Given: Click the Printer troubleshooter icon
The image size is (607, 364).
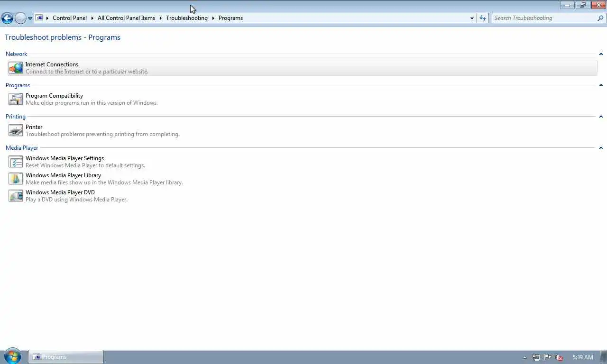Looking at the screenshot, I should [16, 130].
